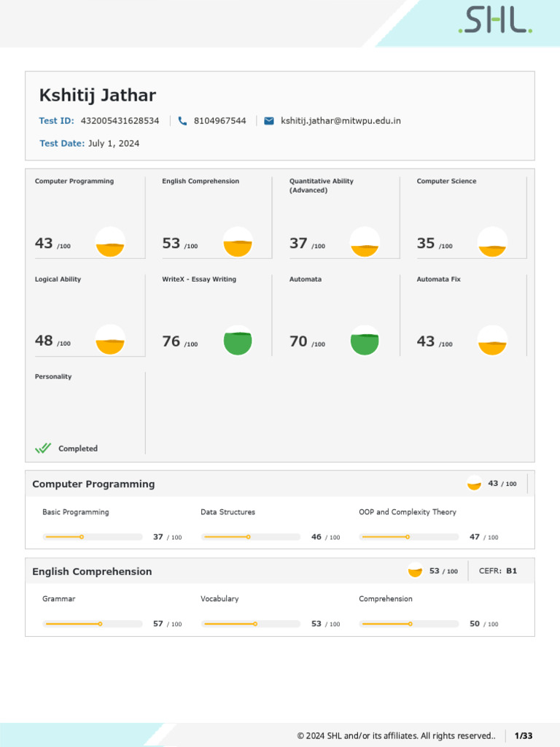Click the green Automata score gauge

tap(365, 341)
